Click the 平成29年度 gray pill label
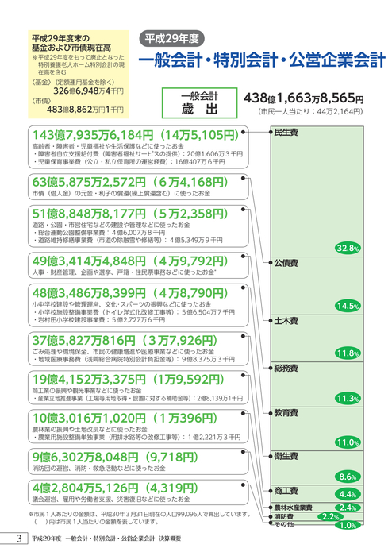This screenshot has height=556, width=392. 171,38
